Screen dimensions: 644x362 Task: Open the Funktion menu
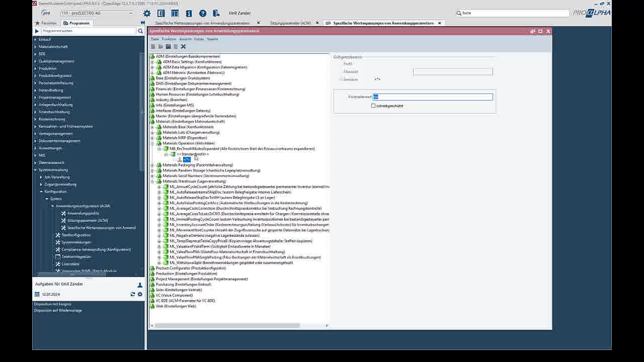169,39
